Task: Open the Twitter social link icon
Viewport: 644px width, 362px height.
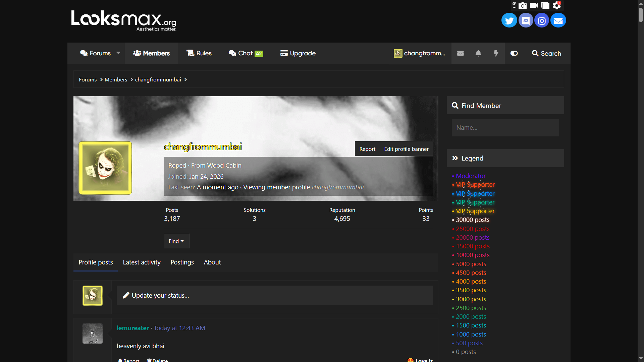Action: (509, 21)
